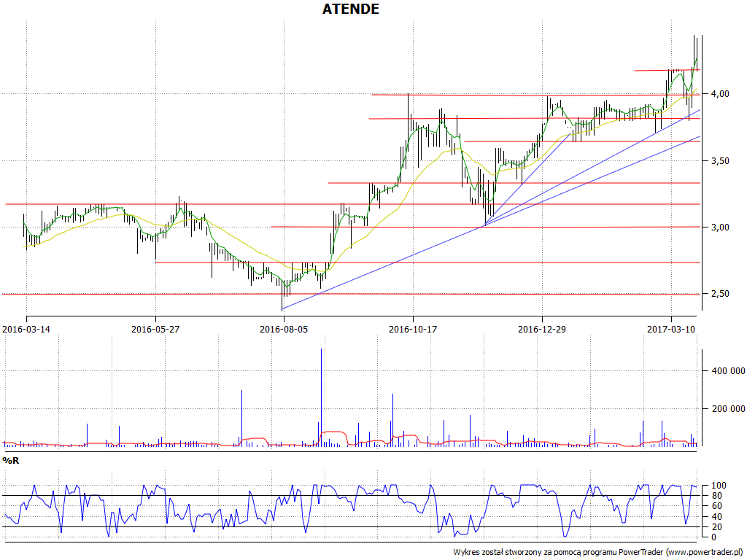Viewport: 747px width, 560px height.
Task: Click the 2,50 price axis label
Action: (x=720, y=294)
